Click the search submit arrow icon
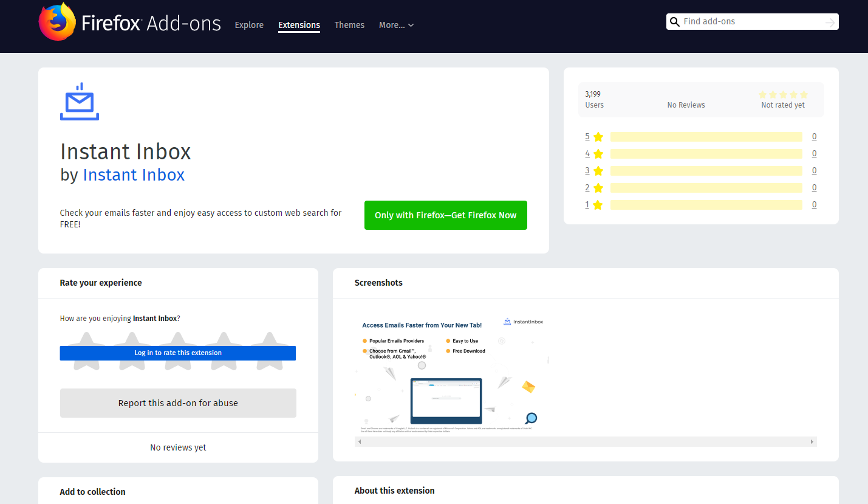868x504 pixels. point(830,22)
